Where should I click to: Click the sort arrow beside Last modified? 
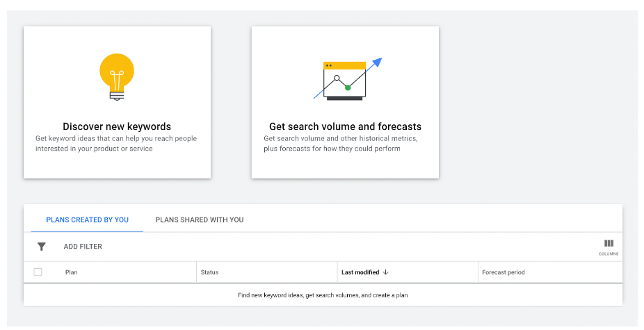[386, 272]
